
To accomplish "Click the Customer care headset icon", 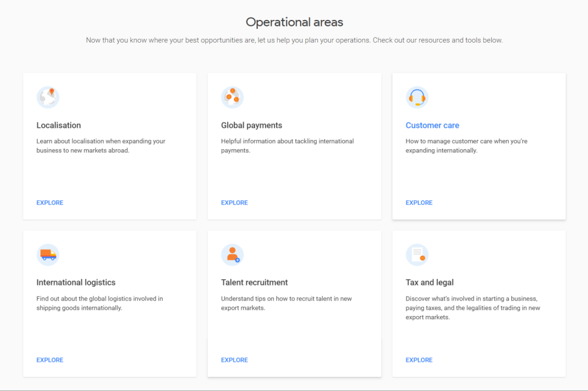I will [x=416, y=97].
